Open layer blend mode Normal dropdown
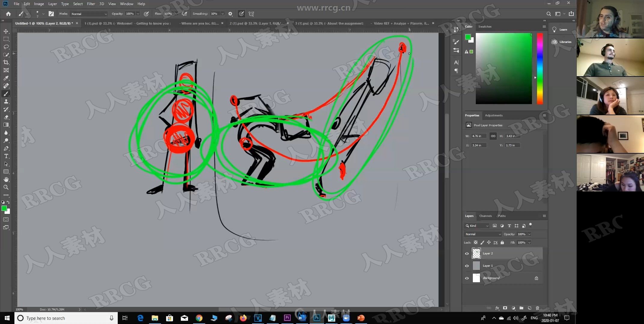 coord(483,234)
